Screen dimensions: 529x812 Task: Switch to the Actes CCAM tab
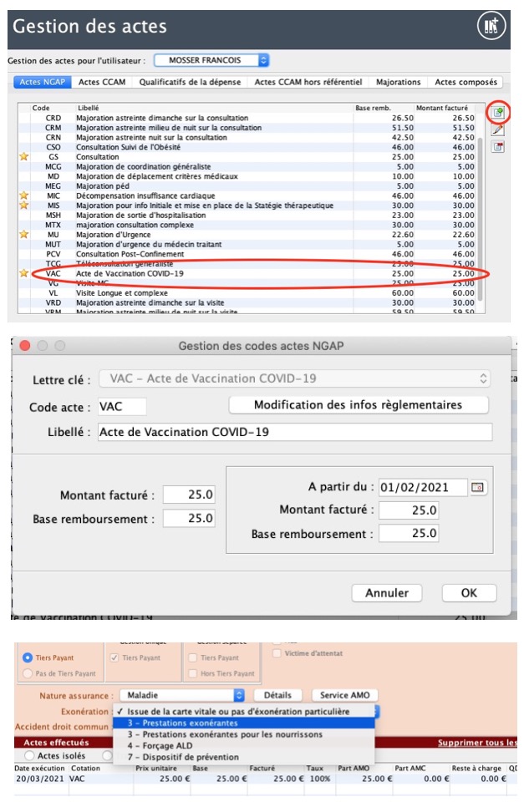[x=102, y=82]
